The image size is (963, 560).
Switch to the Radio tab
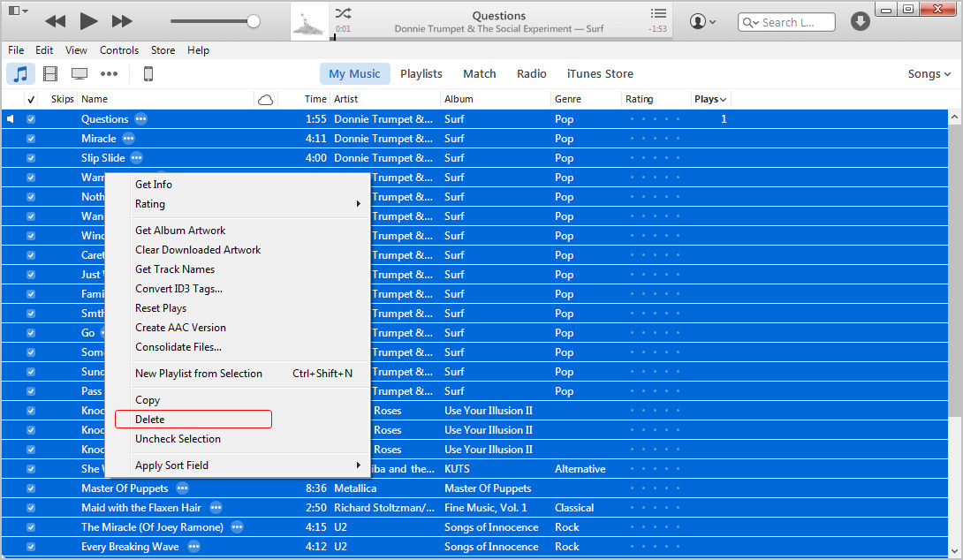click(x=531, y=73)
